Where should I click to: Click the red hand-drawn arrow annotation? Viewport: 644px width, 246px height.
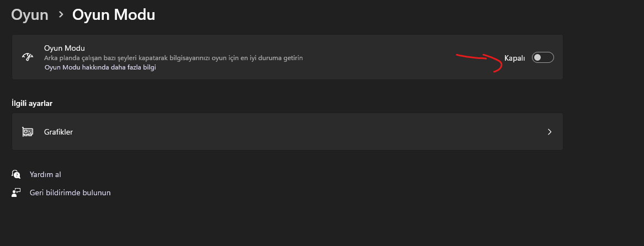pos(479,63)
